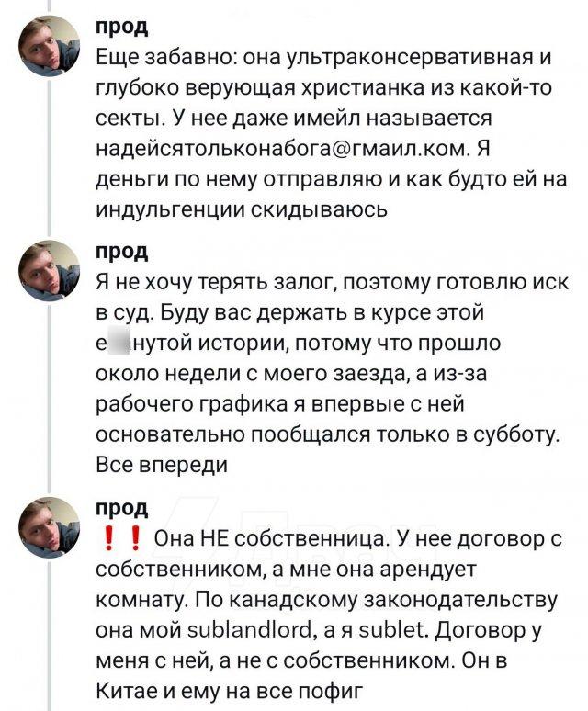
Task: Click the first red exclamation mark emoji
Action: coord(113,539)
